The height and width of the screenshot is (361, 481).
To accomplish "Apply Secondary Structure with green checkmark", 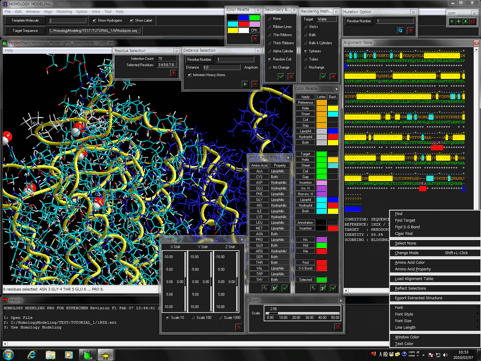I will pyautogui.click(x=281, y=77).
